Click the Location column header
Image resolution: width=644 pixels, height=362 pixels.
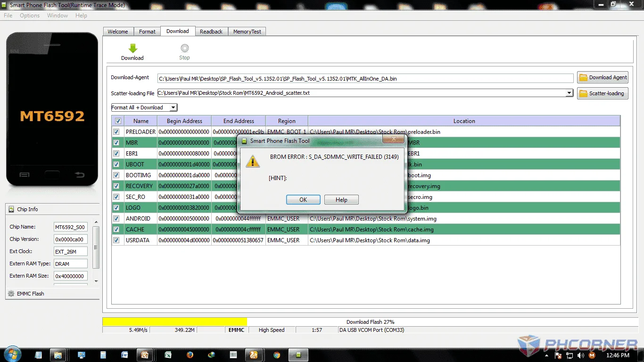pyautogui.click(x=464, y=121)
